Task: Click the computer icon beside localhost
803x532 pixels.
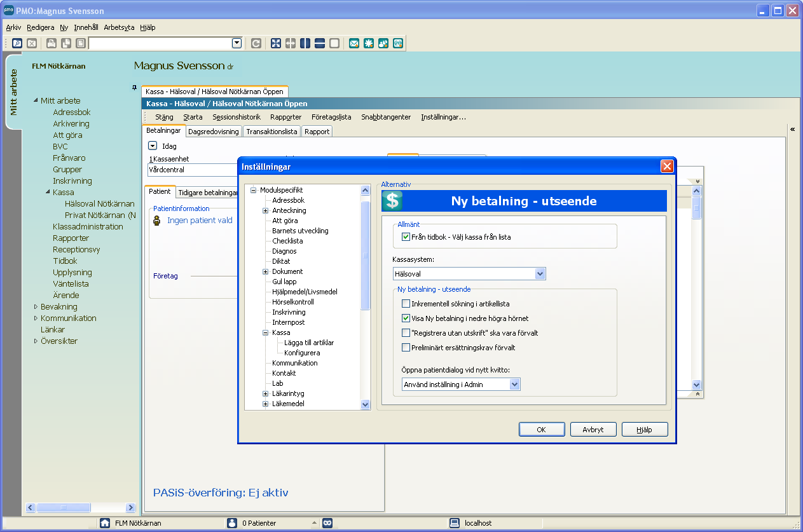Action: [455, 523]
